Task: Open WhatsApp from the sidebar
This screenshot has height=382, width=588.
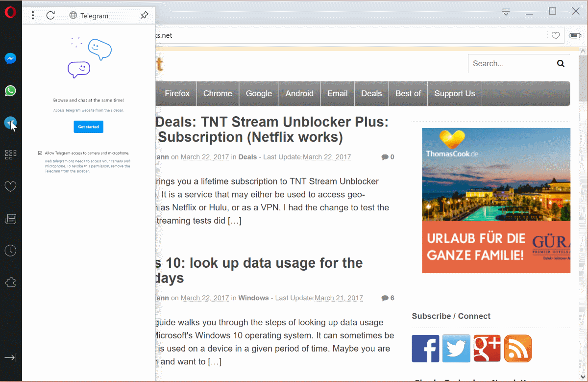Action: (x=10, y=91)
